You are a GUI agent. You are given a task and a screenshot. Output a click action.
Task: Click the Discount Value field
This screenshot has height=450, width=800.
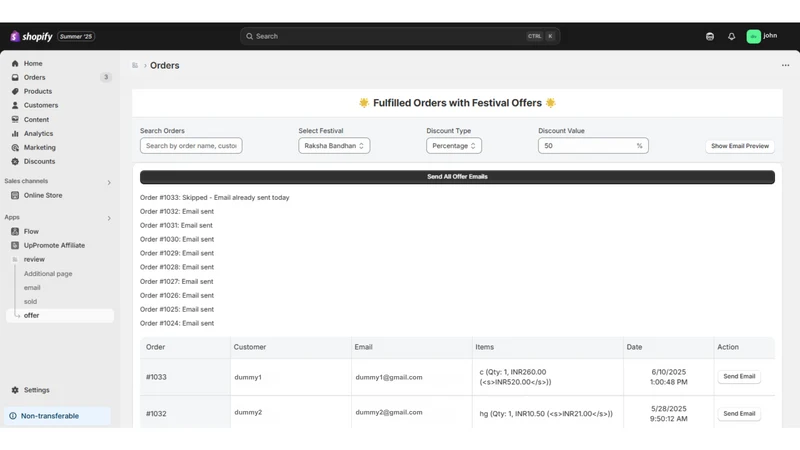point(593,145)
